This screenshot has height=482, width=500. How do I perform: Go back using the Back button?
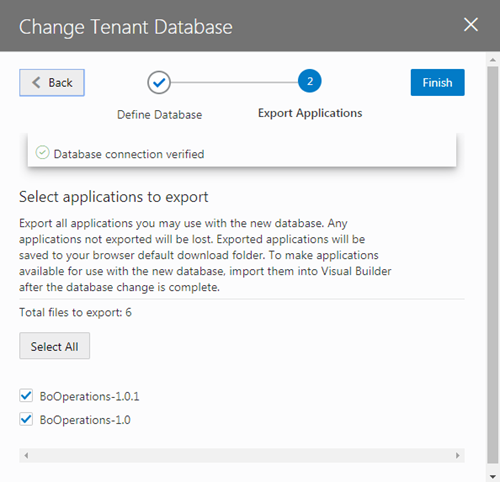tap(52, 83)
